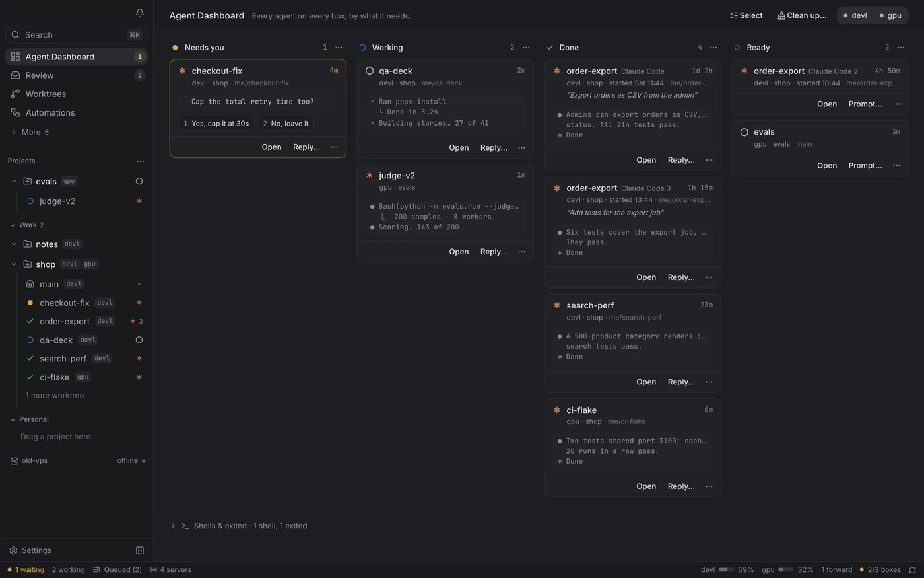924x578 pixels.
Task: Collapse the sidebar panel icon
Action: (x=140, y=550)
